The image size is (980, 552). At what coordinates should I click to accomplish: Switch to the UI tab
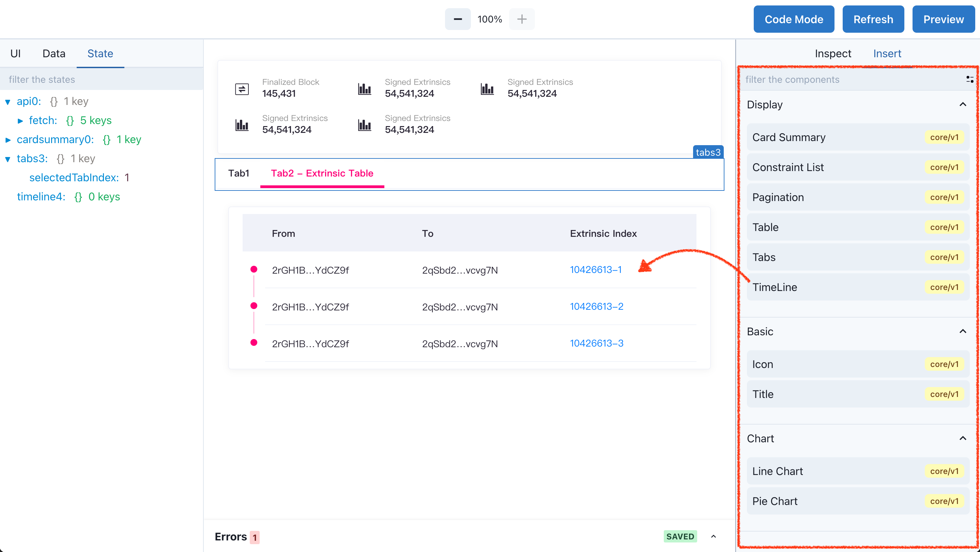click(16, 53)
